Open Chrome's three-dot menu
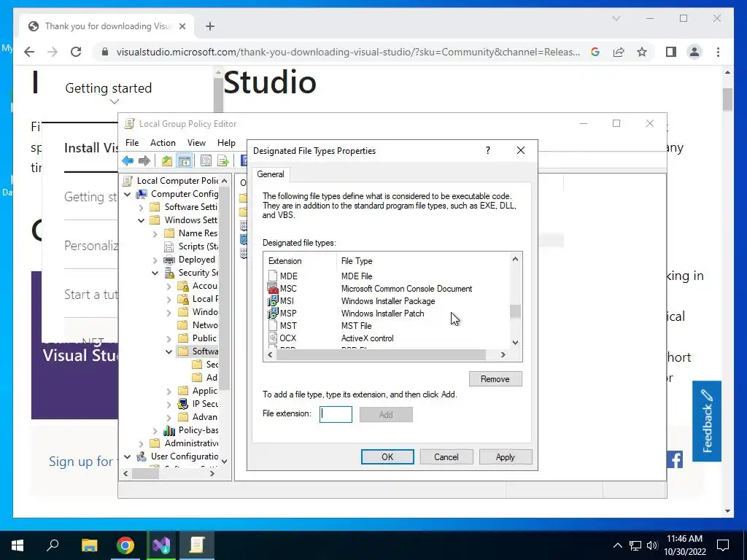Viewport: 747px width, 560px height. 718,52
